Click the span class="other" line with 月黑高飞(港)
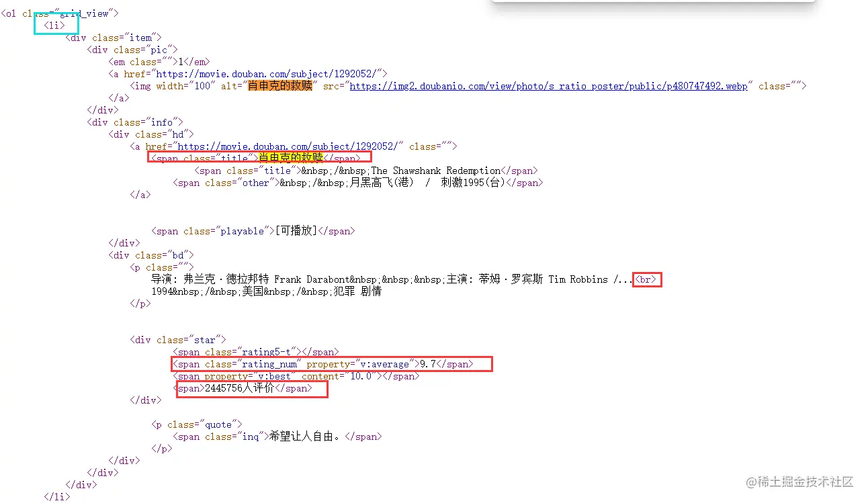868x503 pixels. pos(357,183)
